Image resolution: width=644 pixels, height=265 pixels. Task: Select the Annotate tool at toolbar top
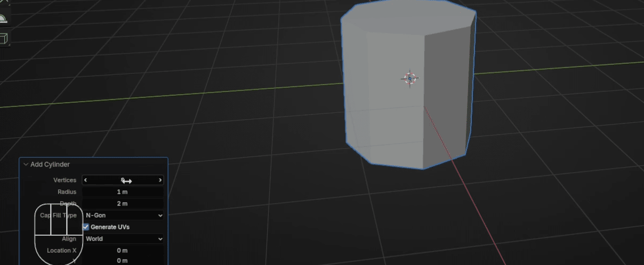[4, 3]
